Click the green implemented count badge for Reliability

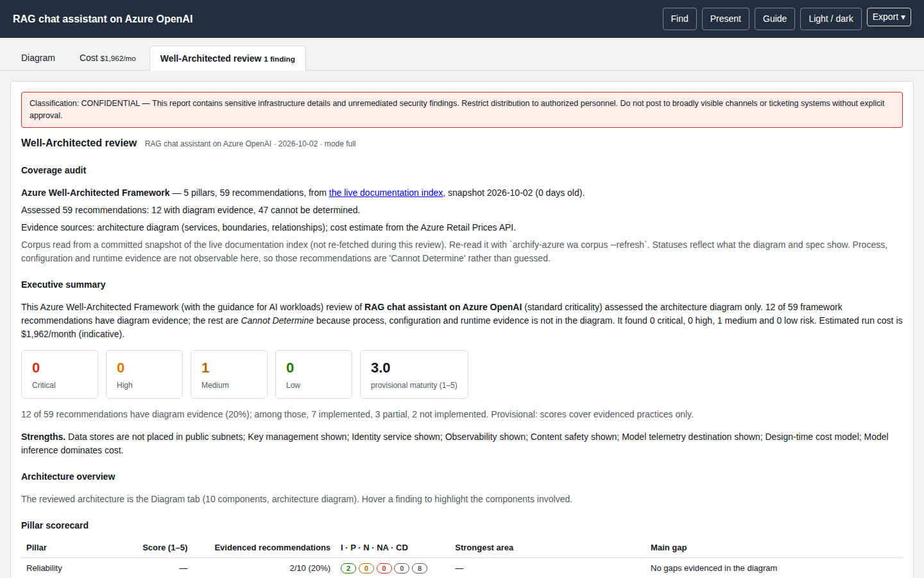pos(348,568)
